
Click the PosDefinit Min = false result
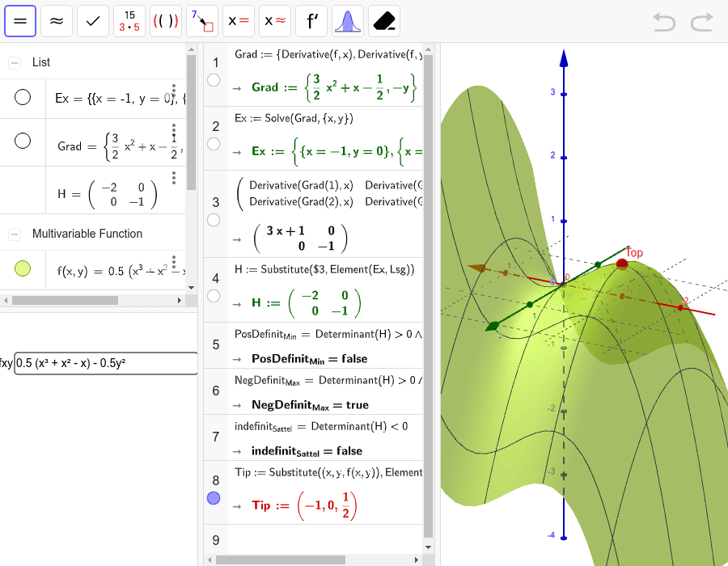(309, 359)
